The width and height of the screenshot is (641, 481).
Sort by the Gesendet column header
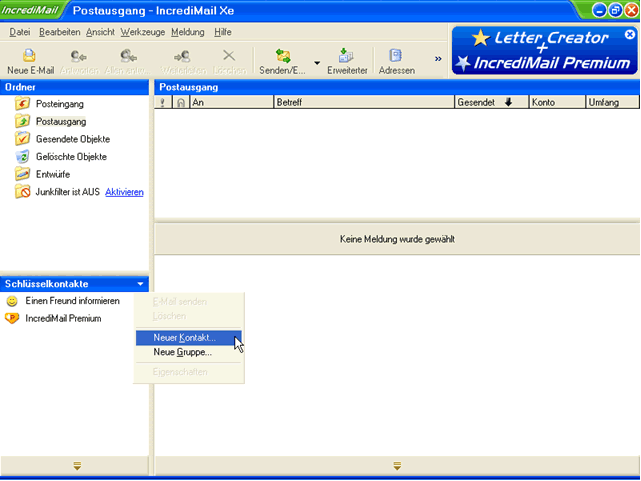(491, 102)
